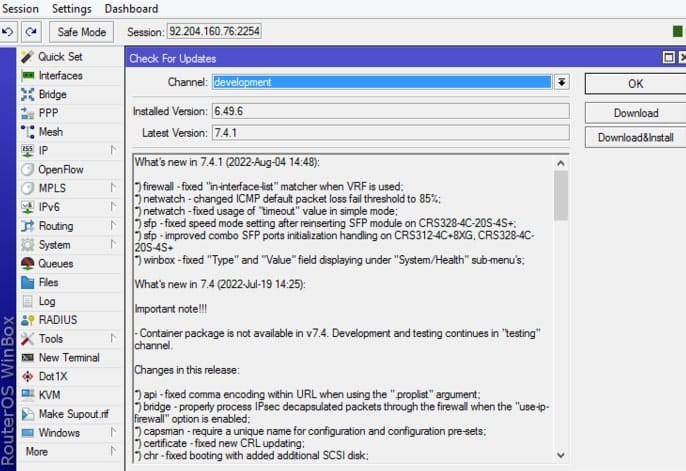
Task: Expand the Routing submenu
Action: tap(55, 226)
